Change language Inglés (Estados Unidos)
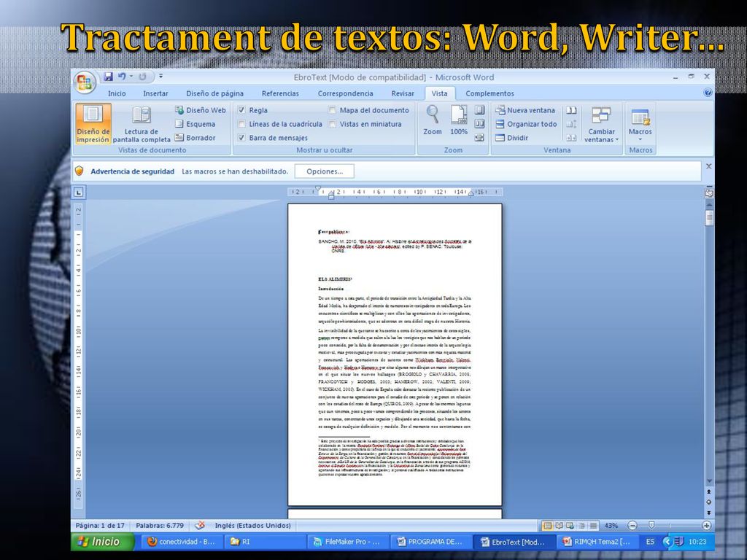The width and height of the screenshot is (747, 560). point(252,525)
